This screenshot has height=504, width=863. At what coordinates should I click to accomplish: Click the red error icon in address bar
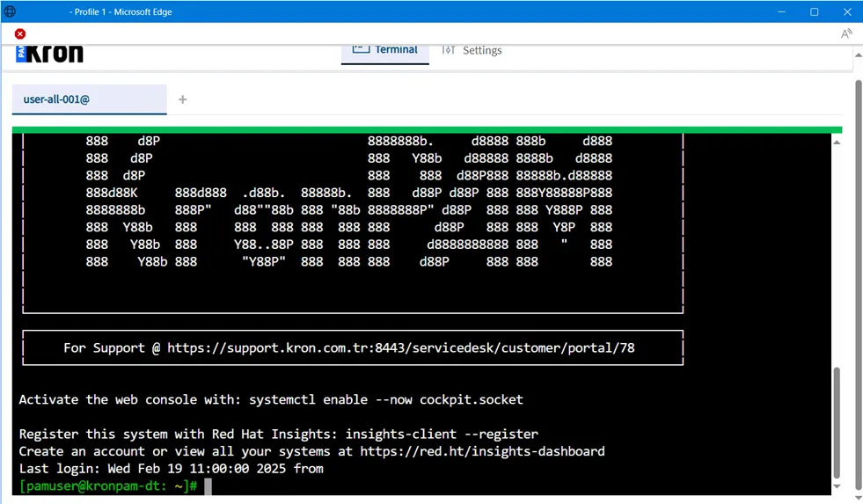[x=20, y=34]
